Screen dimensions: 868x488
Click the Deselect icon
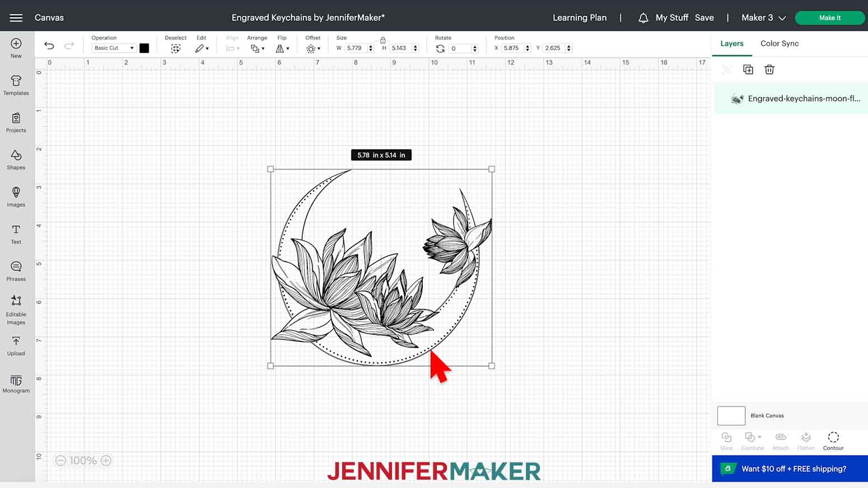pos(175,49)
